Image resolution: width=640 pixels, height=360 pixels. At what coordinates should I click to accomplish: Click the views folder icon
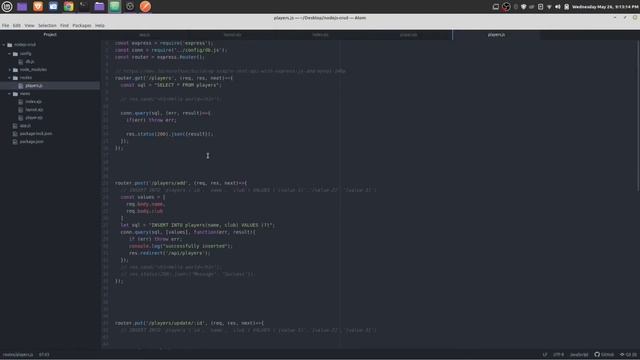click(16, 94)
